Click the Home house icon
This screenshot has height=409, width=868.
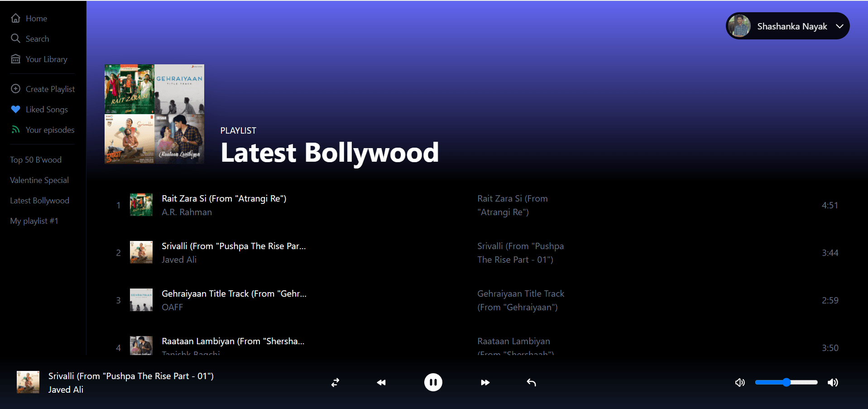pyautogui.click(x=16, y=18)
